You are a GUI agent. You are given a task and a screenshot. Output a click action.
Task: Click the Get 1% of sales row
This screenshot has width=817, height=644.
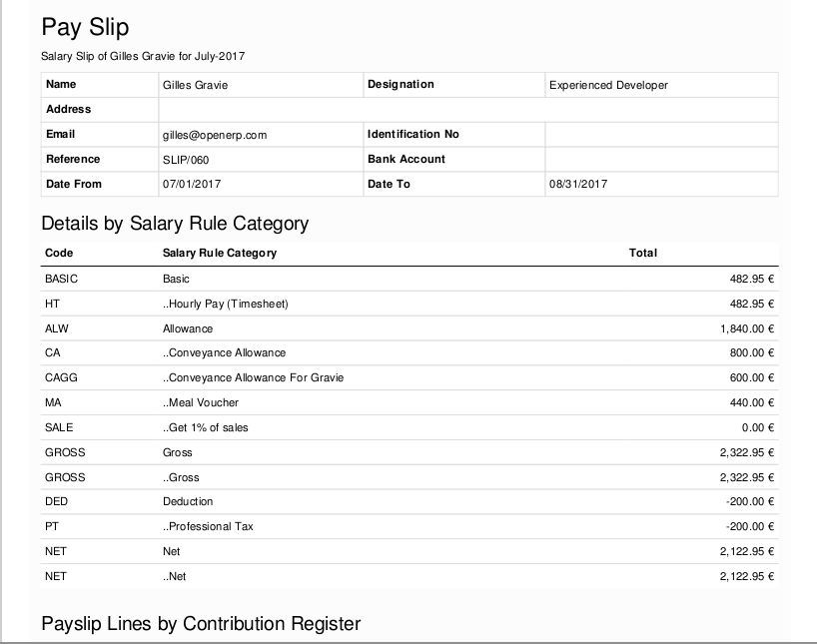click(205, 427)
